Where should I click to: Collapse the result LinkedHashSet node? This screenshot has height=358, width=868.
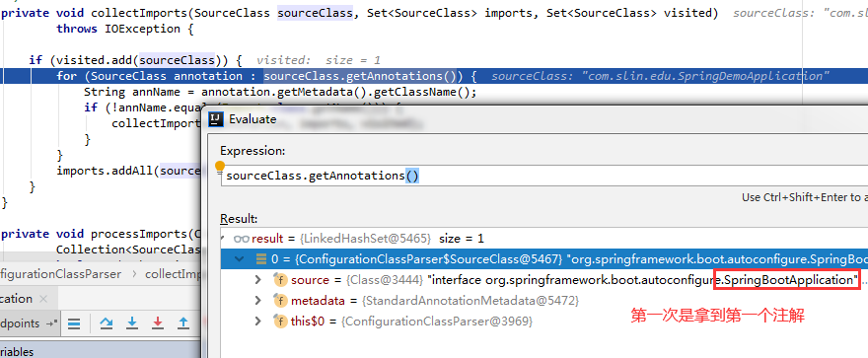point(223,239)
